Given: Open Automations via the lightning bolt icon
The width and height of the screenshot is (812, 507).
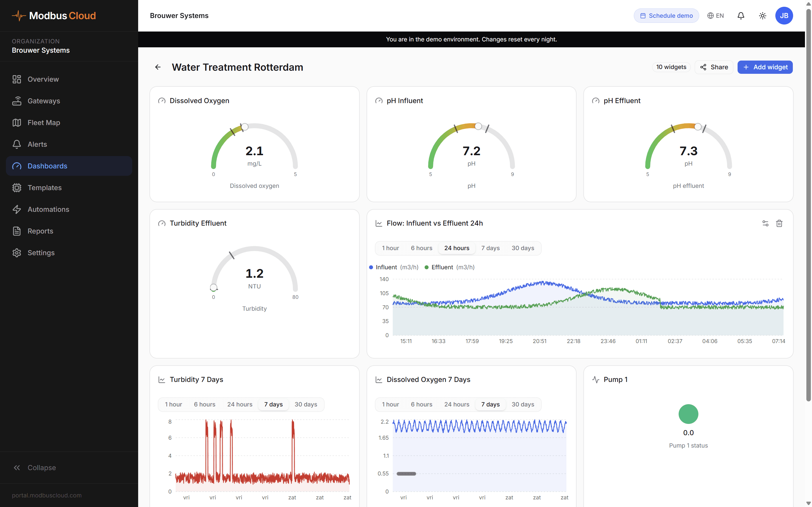Looking at the screenshot, I should 48,209.
